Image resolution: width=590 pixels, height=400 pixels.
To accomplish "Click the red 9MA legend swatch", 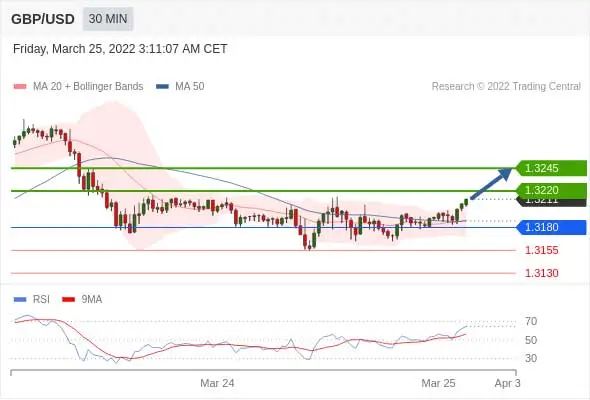I will pyautogui.click(x=68, y=300).
